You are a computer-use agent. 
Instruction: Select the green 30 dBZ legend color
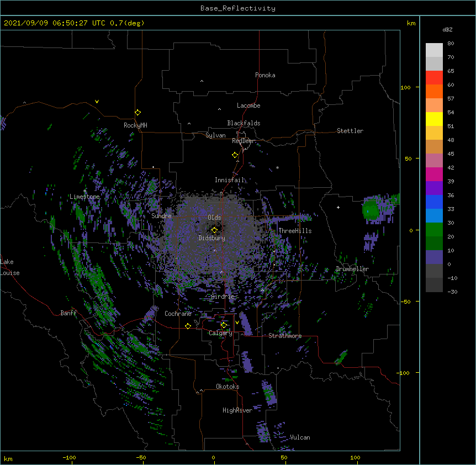tap(434, 230)
